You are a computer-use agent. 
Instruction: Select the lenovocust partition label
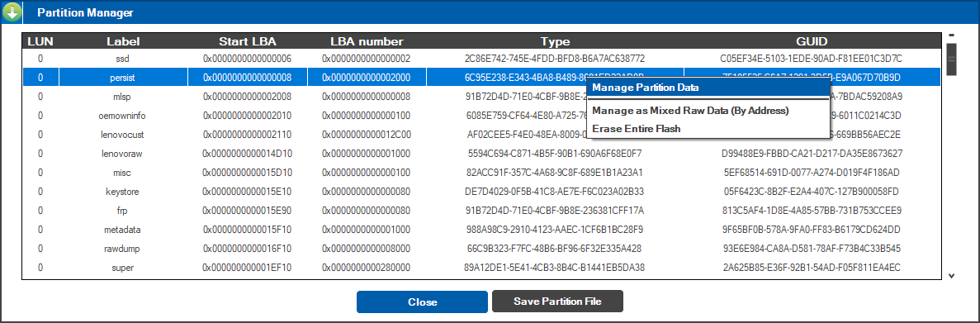123,135
